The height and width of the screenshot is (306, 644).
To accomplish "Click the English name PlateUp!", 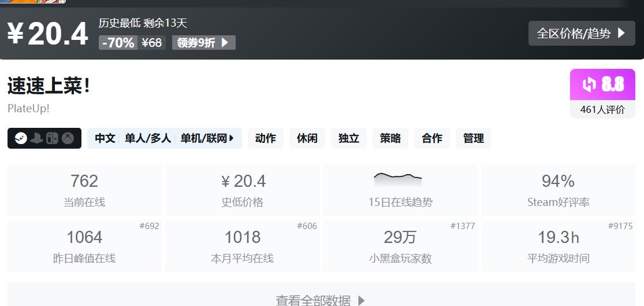I will tap(28, 109).
